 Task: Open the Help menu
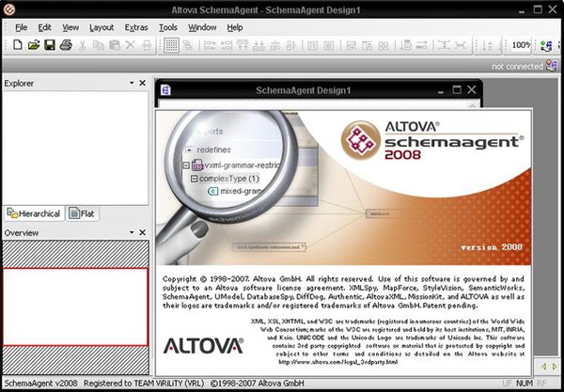coord(234,27)
